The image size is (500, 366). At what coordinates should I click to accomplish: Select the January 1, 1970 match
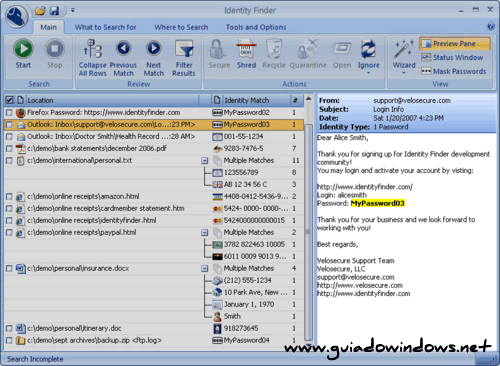click(x=249, y=304)
